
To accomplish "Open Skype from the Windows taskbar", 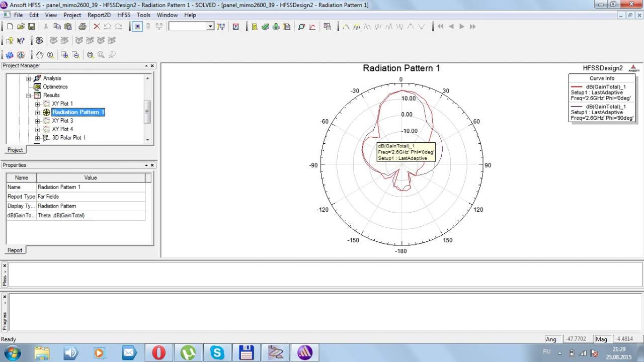I will [217, 352].
